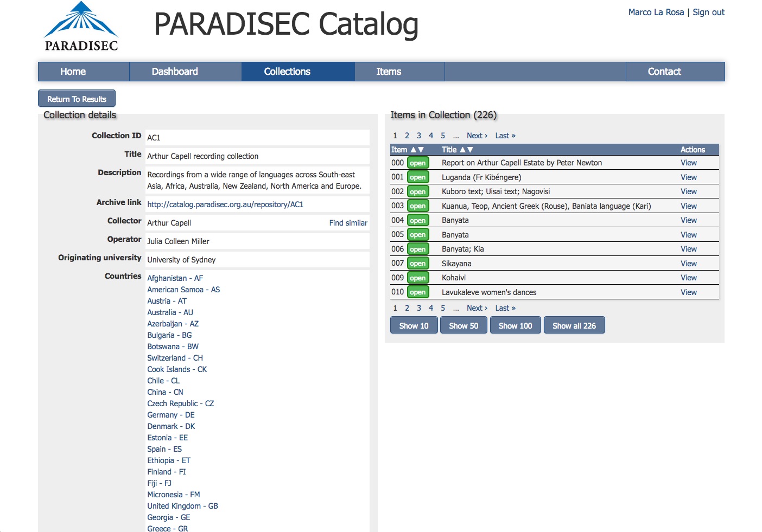Open Australia - AU country link

pos(170,312)
